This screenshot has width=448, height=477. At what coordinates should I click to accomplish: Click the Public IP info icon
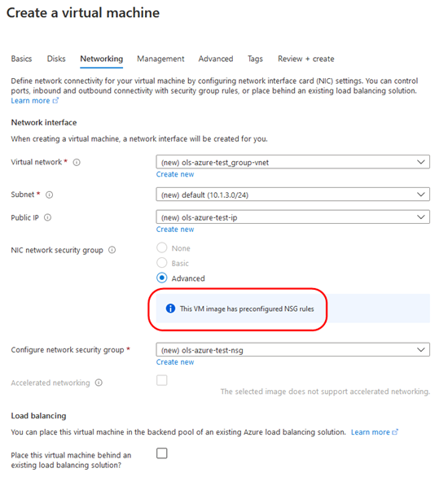click(47, 217)
